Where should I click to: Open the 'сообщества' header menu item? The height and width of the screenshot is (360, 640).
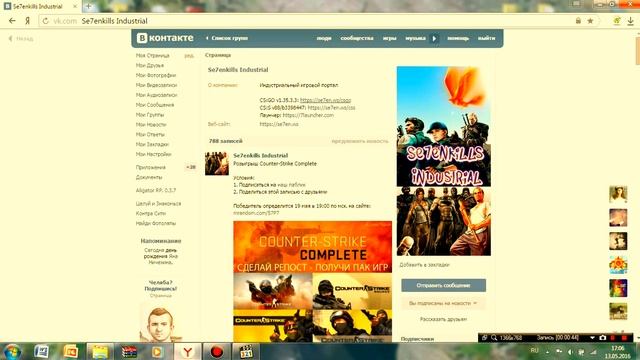click(x=357, y=38)
